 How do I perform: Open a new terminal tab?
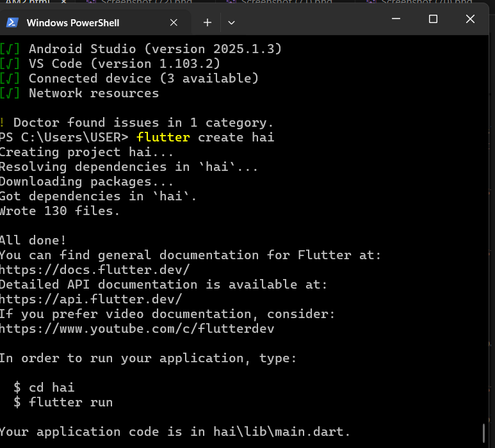[207, 22]
